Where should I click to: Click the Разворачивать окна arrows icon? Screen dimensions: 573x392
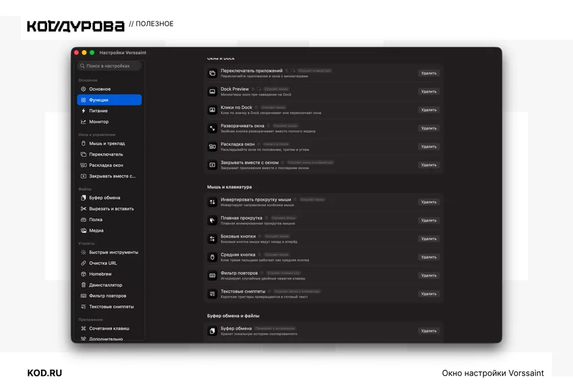coord(212,128)
